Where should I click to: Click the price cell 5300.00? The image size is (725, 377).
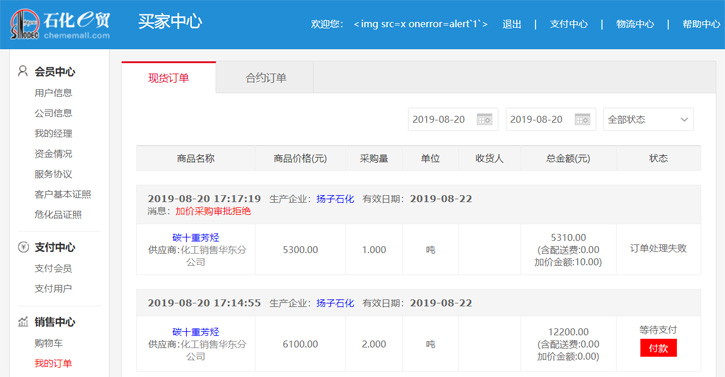[301, 250]
